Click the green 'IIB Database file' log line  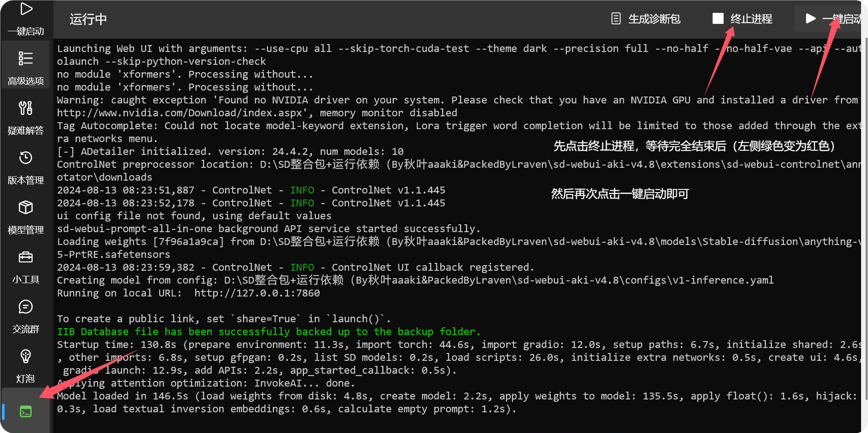point(268,331)
